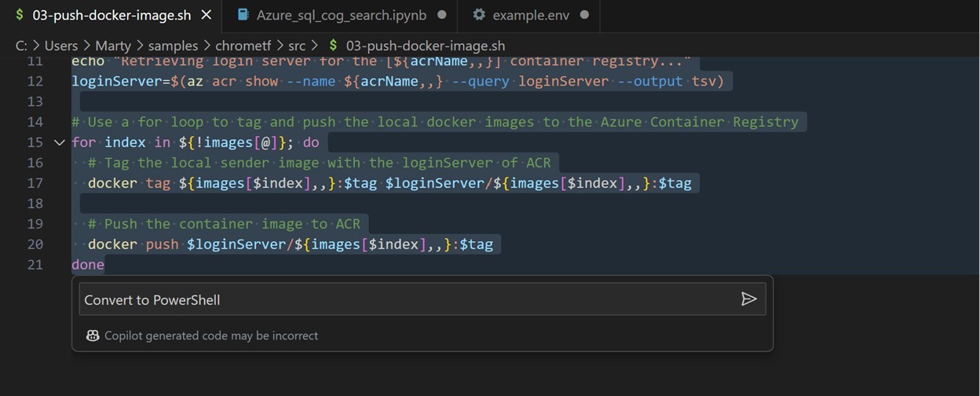Click the shell script icon on the first tab
980x396 pixels.
(x=20, y=15)
